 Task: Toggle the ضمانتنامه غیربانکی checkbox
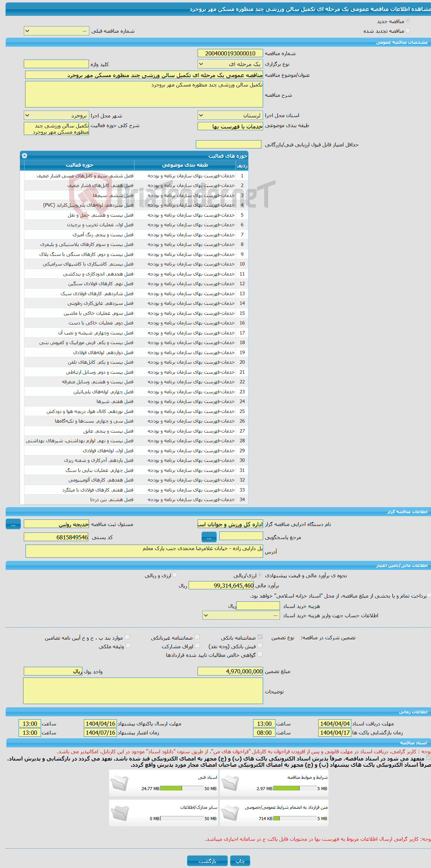point(197,637)
